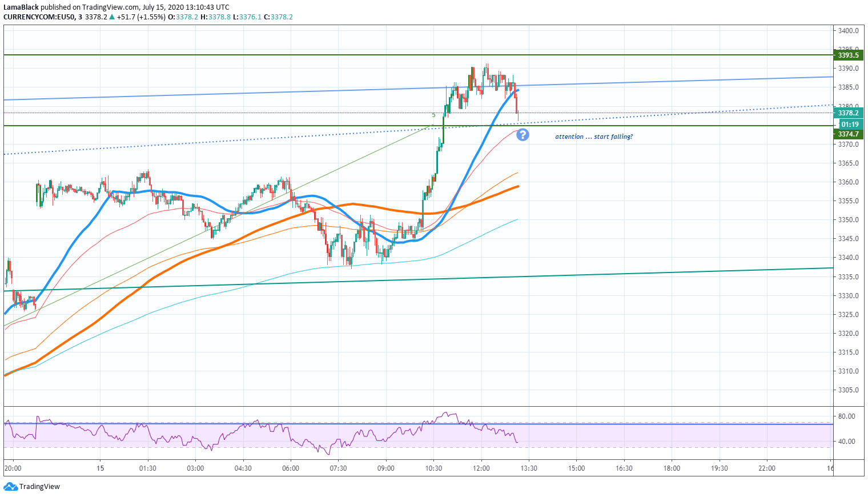Select the CURRENCYCOM:EU50, 3 symbol label
Screen dimensions: 868x497
coord(43,17)
